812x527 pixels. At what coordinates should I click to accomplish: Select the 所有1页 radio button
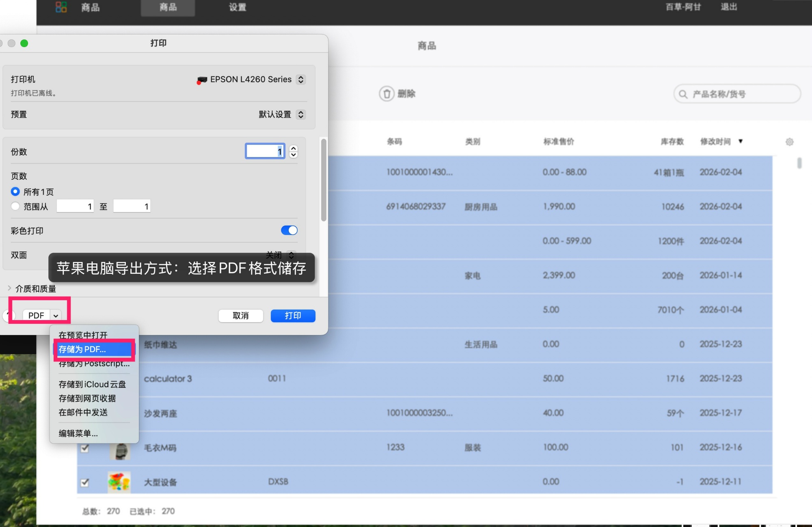15,191
